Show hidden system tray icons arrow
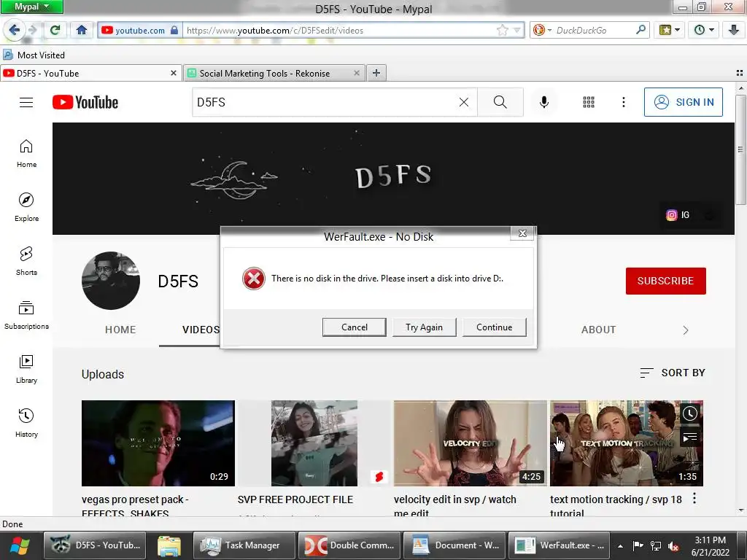 click(x=620, y=545)
